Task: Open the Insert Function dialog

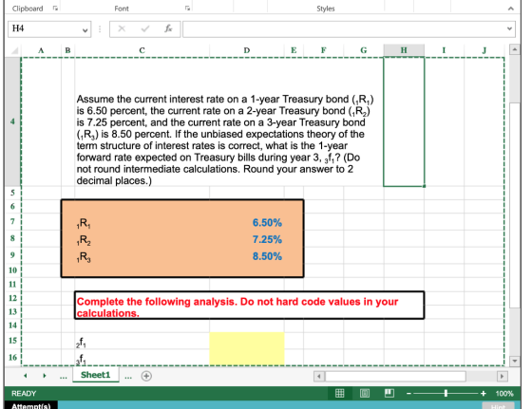Action: point(168,28)
